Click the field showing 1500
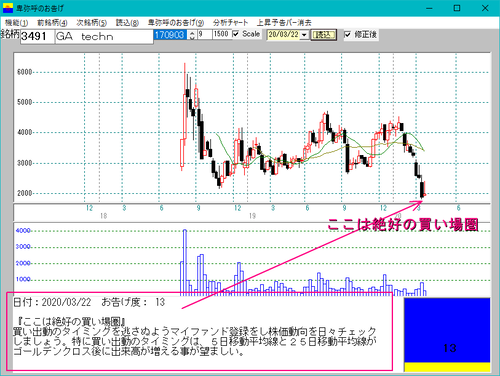Screen dimensions: 500x376 pos(222,34)
